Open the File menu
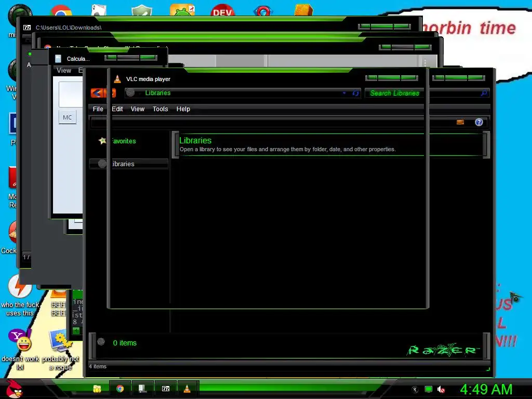The image size is (532, 399). coord(98,109)
